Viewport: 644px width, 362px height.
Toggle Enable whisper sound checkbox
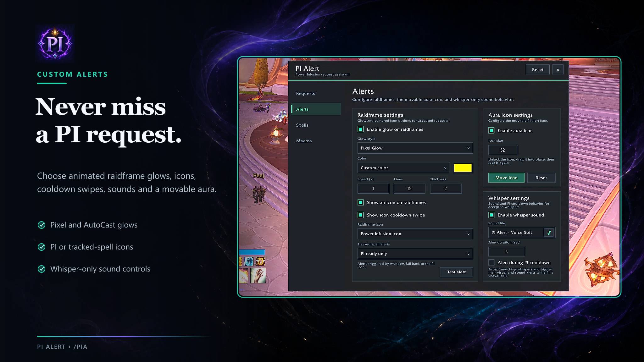[491, 215]
